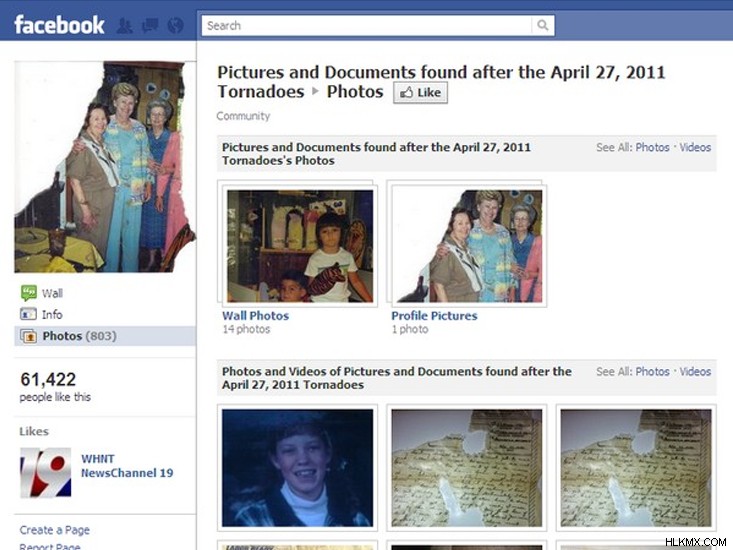Like the page using thumbs-up button
The width and height of the screenshot is (733, 550).
coord(420,93)
